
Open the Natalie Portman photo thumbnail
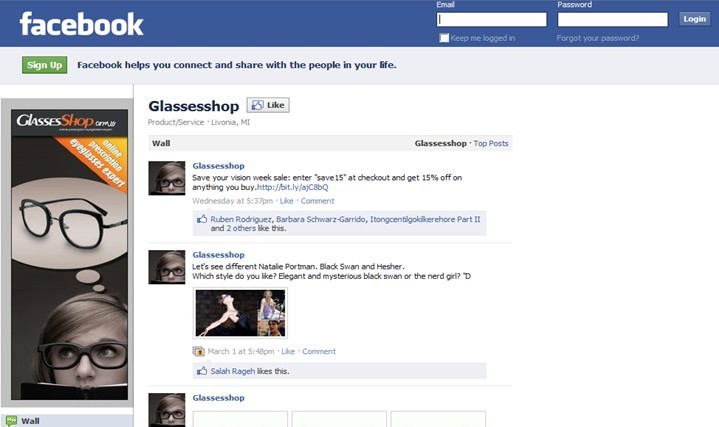click(240, 313)
